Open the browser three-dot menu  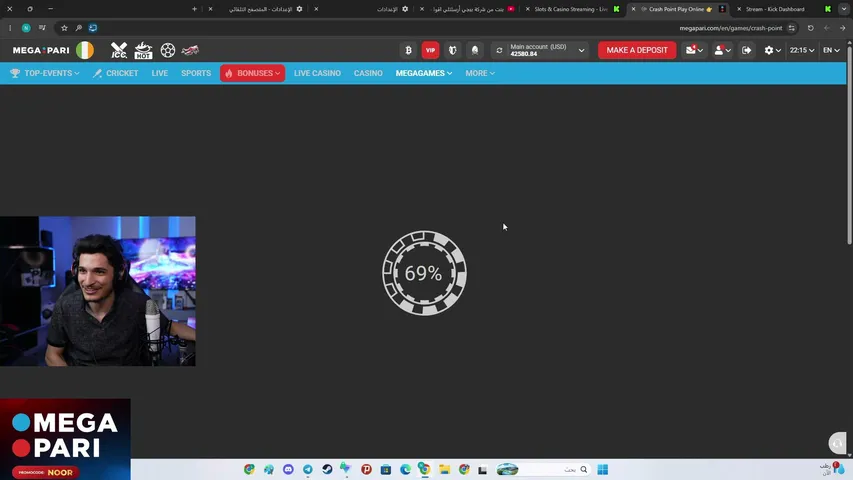(10, 28)
